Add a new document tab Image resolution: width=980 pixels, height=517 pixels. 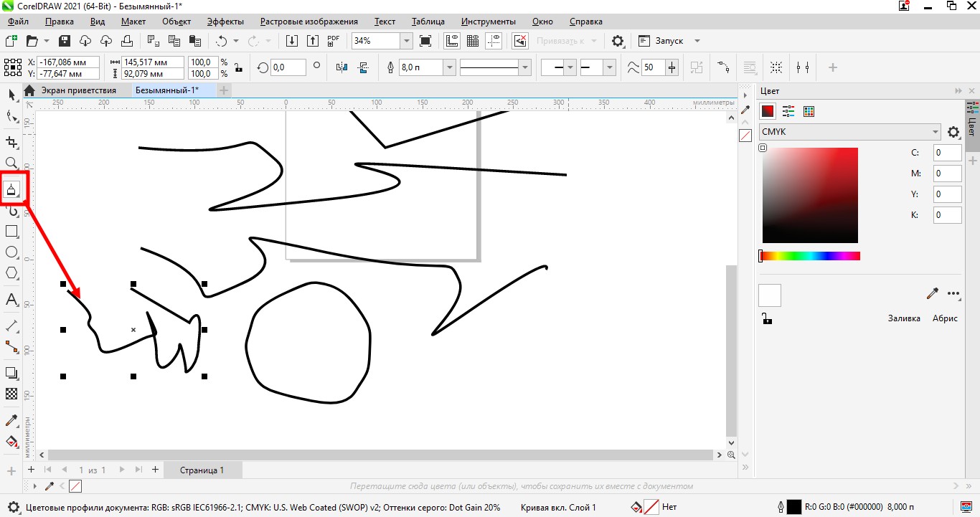coord(224,90)
